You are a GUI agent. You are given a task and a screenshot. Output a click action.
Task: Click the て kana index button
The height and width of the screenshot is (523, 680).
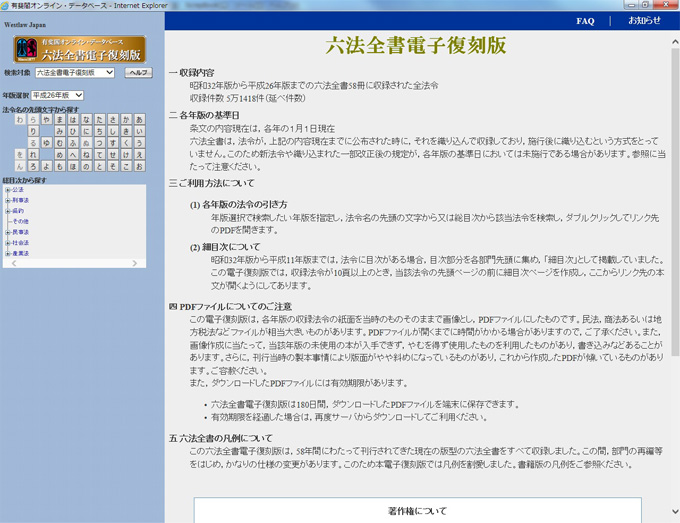tap(100, 155)
